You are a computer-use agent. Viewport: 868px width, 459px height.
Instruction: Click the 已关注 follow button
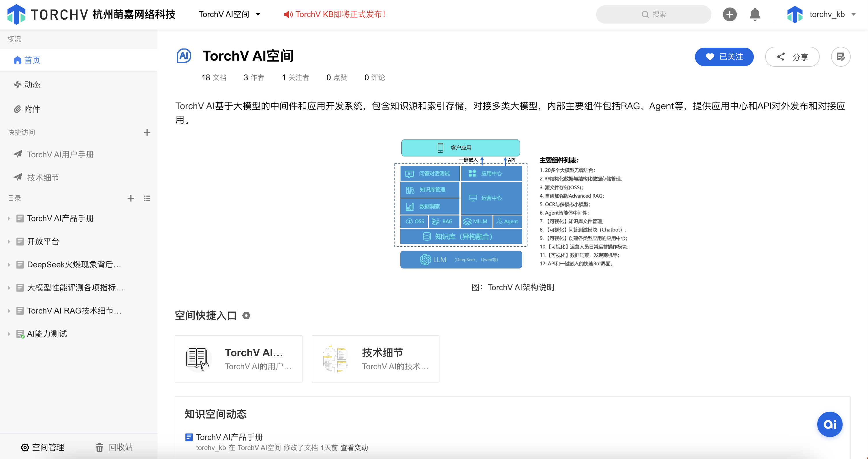pos(724,57)
